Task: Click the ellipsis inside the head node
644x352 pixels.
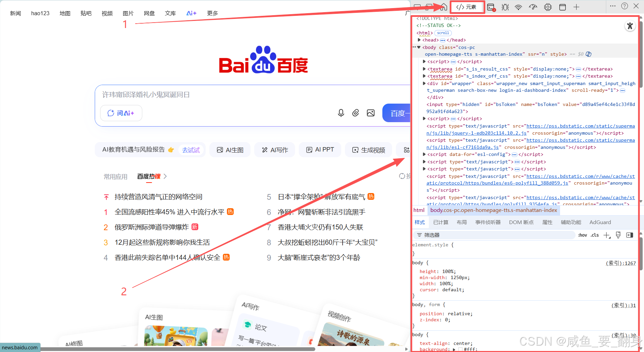Action: coord(443,40)
